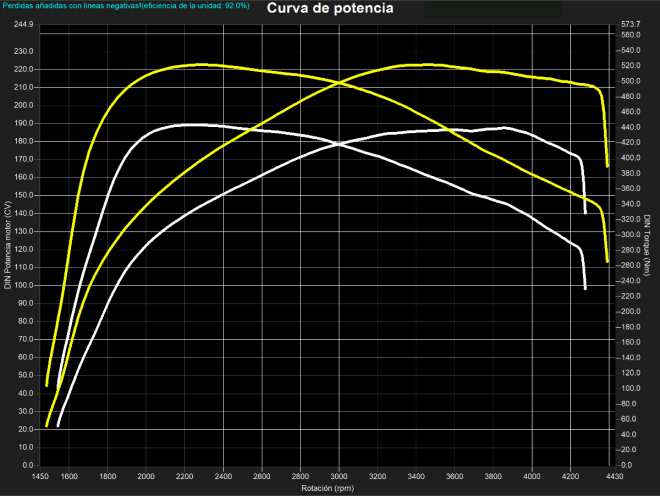Click the 300.0 tick on the torque axis
This screenshot has width=660, height=496.
pyautogui.click(x=630, y=235)
